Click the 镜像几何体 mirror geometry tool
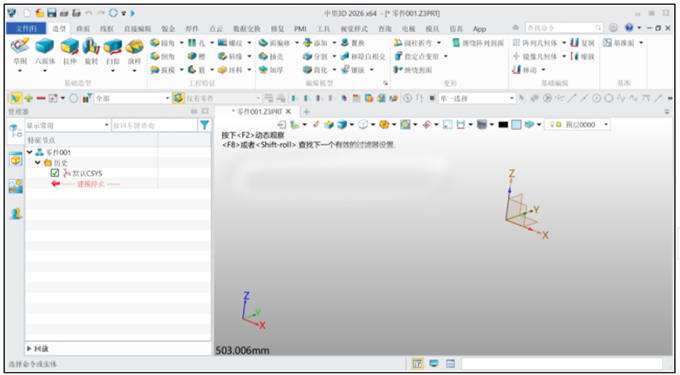Viewport: 680px width, 375px height. point(535,56)
